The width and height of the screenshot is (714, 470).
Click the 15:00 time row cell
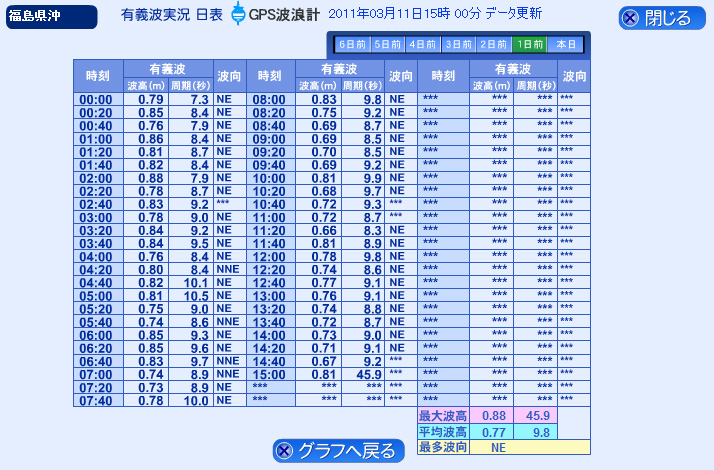270,375
